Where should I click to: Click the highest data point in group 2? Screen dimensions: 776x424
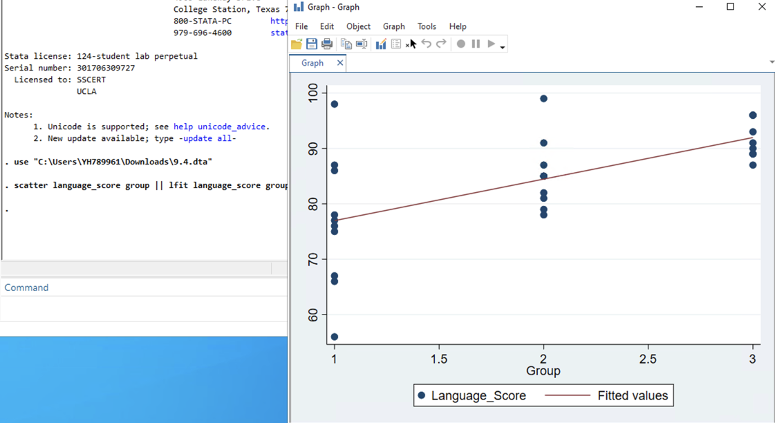click(543, 98)
